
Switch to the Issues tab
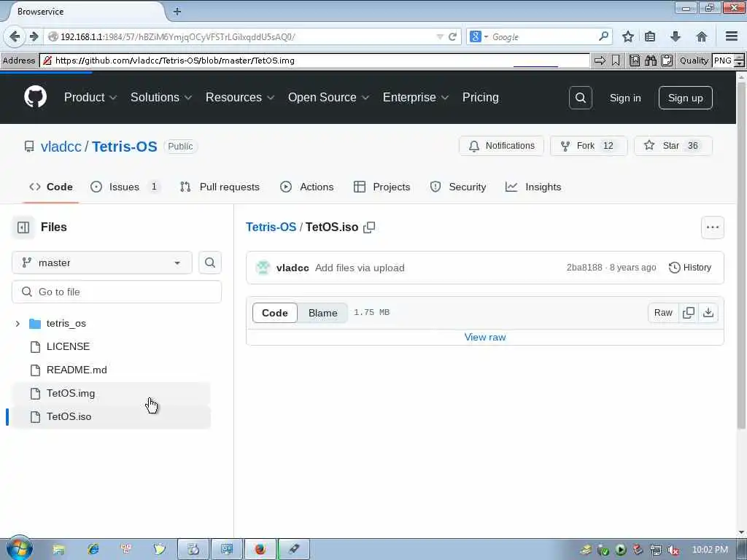tap(125, 187)
